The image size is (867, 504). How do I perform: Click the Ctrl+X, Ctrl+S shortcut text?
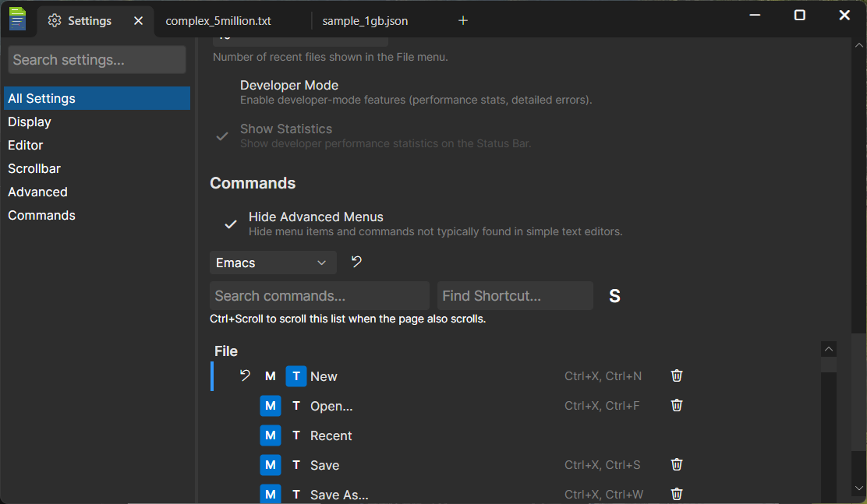(x=602, y=465)
